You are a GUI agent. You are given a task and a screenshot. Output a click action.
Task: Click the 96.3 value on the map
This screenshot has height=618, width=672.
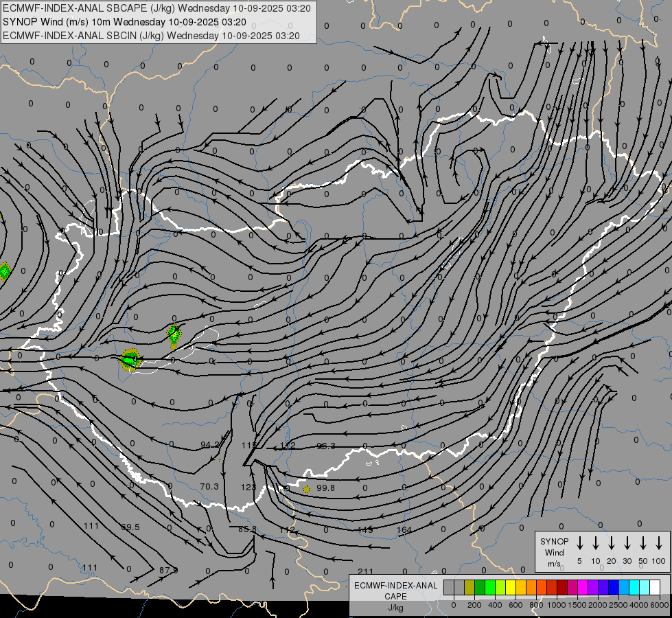click(x=326, y=446)
